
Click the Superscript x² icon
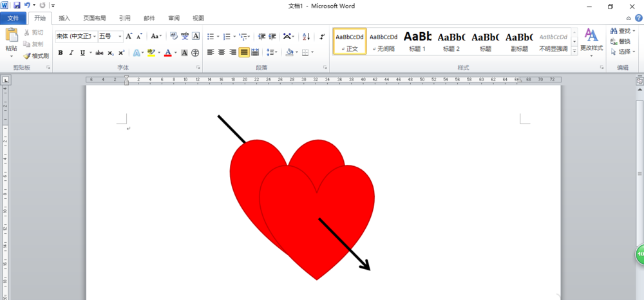click(121, 53)
